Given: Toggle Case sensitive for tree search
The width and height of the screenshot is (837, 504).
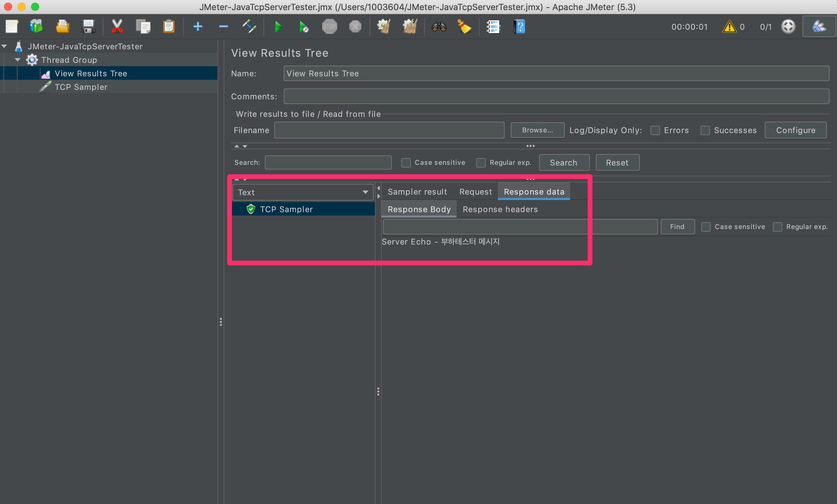Looking at the screenshot, I should tap(406, 162).
